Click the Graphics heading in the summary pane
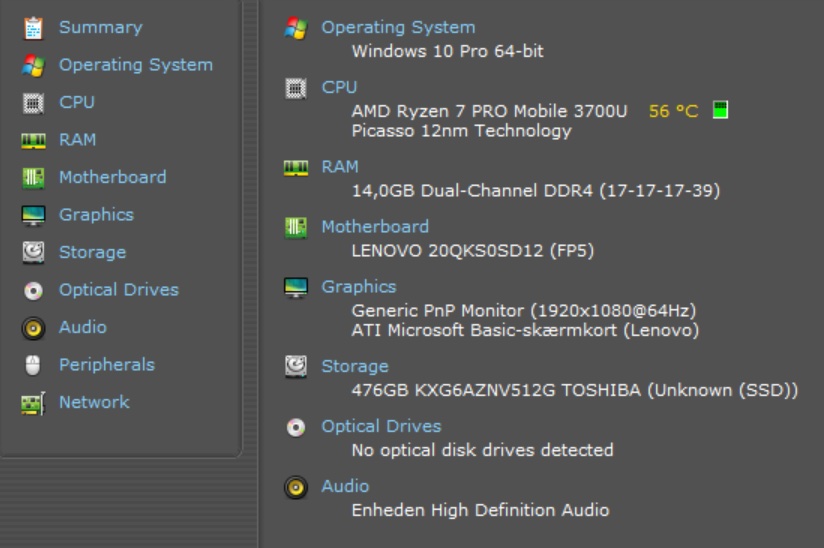The width and height of the screenshot is (824, 548). point(358,287)
